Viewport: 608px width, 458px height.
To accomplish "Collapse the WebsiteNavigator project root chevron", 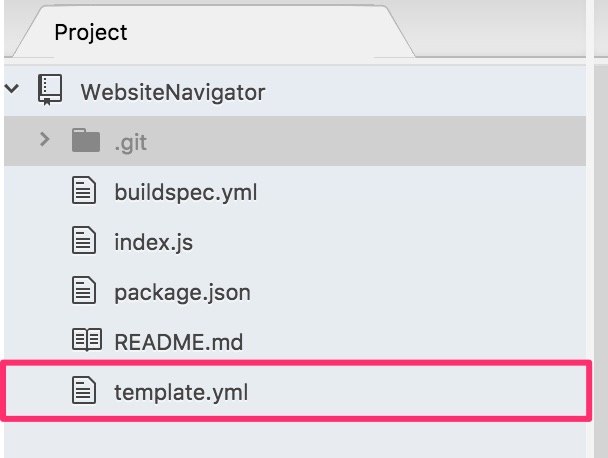I will click(12, 89).
